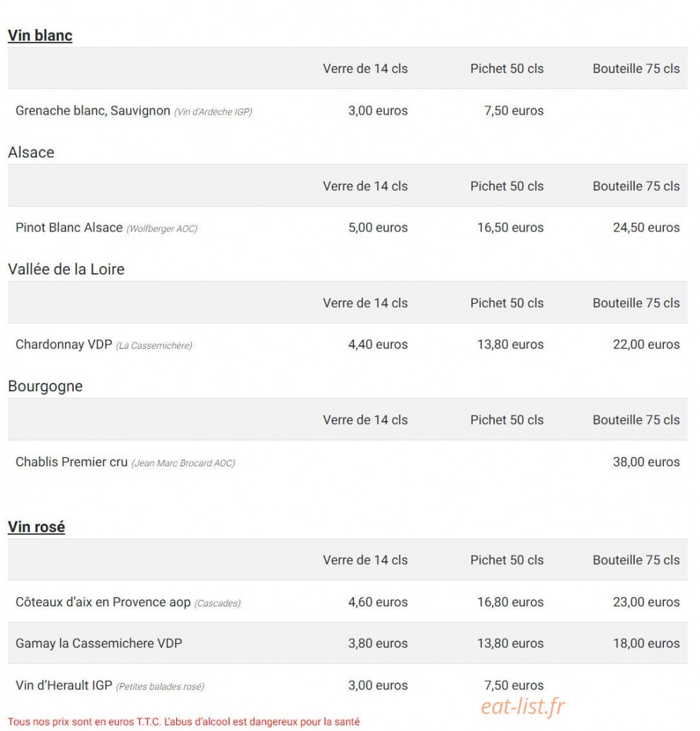Click the Vin blanc heading

coord(40,35)
